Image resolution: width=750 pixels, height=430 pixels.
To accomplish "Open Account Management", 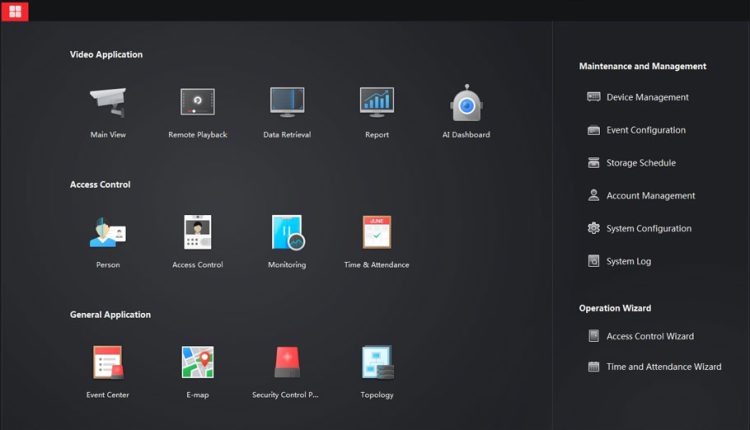I will [650, 196].
